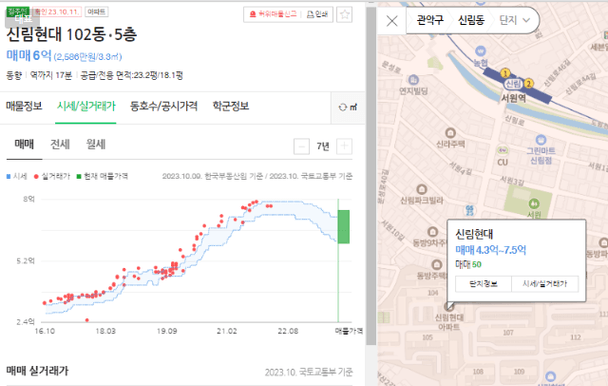This screenshot has height=386, width=608.
Task: Click the 신림현대 popup title
Action: point(474,234)
